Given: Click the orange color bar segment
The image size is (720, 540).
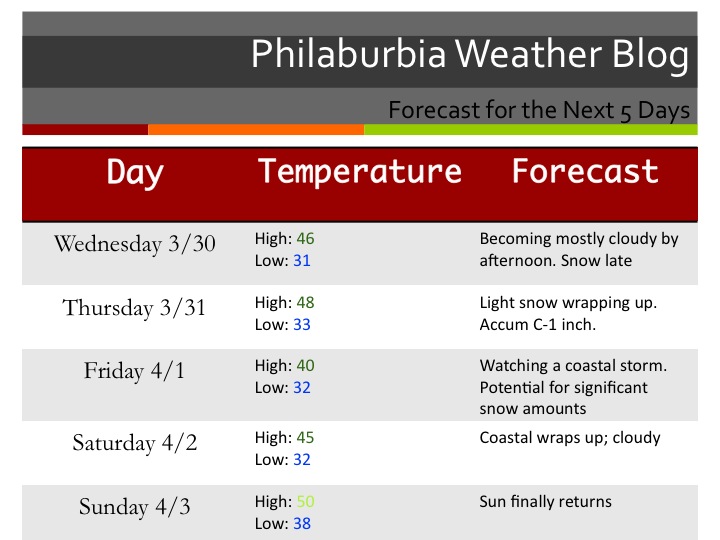Looking at the screenshot, I should click(x=255, y=129).
